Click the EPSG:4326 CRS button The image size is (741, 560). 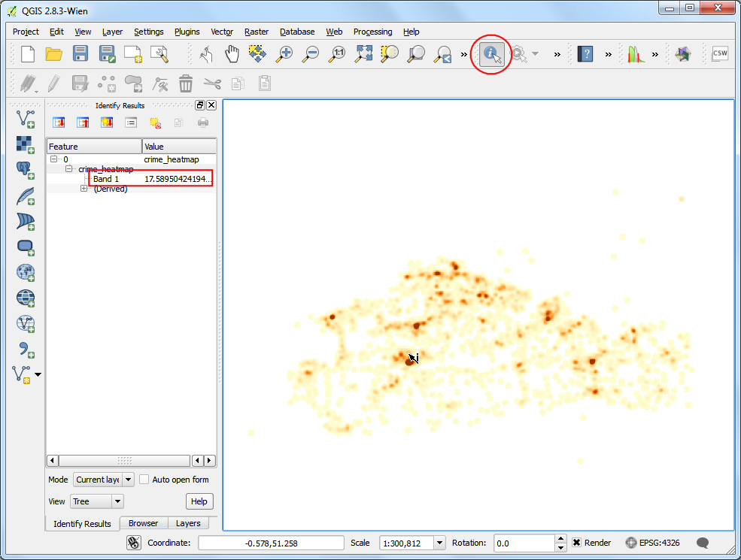point(653,543)
